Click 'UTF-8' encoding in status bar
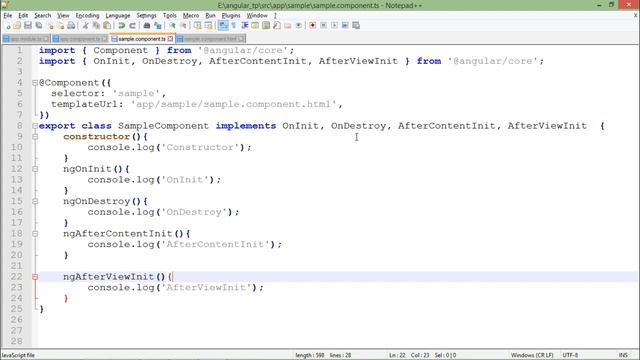 click(x=570, y=355)
